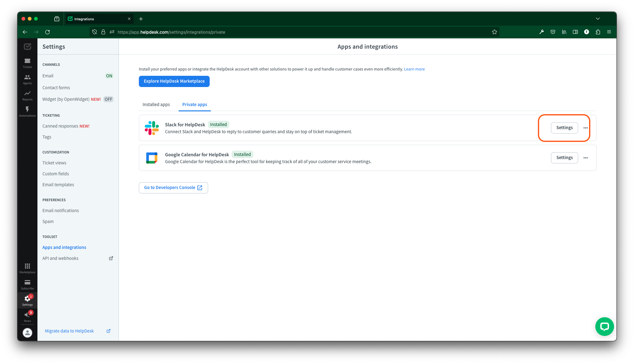
Task: Open the live chat widget bubble
Action: pyautogui.click(x=604, y=327)
